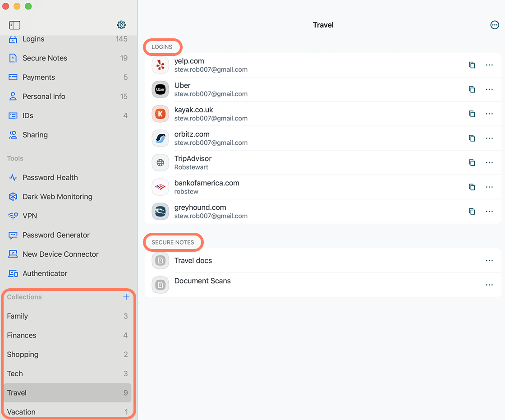Copy greyhound.com credentials
This screenshot has height=420, width=505.
coord(472,212)
